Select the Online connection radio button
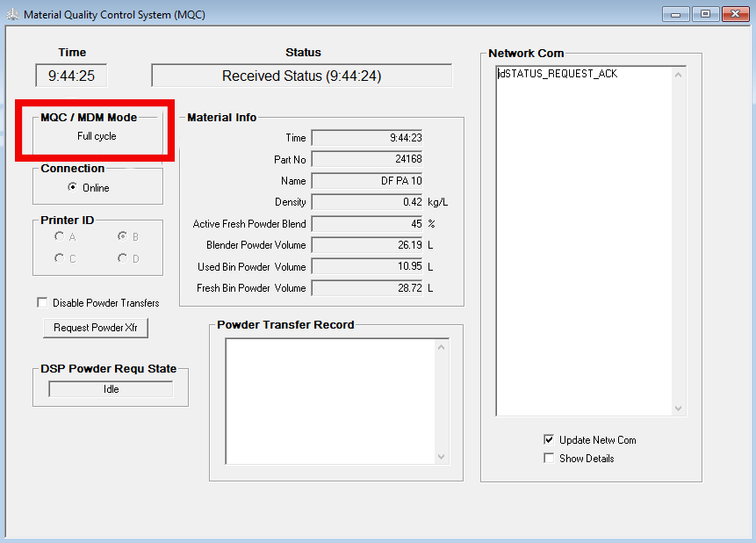Screen dimensions: 756x543 pyautogui.click(x=72, y=188)
